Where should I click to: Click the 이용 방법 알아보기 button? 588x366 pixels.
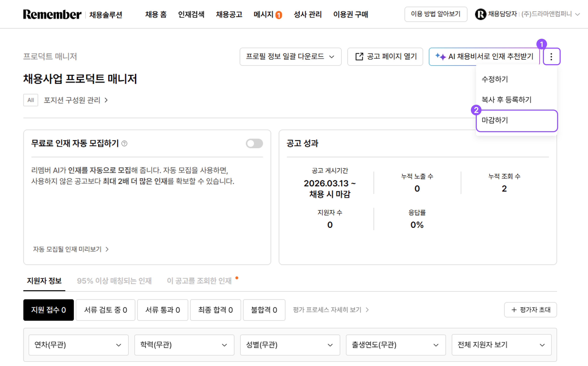[436, 14]
